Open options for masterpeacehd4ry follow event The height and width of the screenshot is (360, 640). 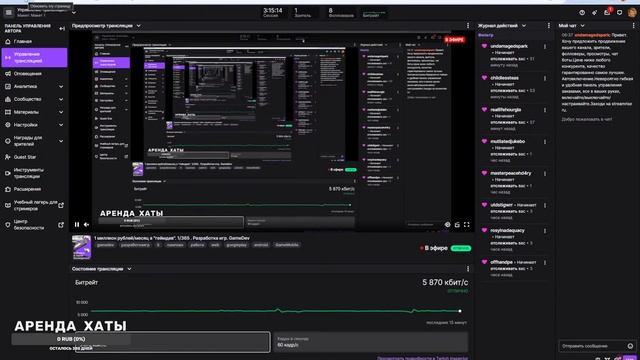click(545, 174)
